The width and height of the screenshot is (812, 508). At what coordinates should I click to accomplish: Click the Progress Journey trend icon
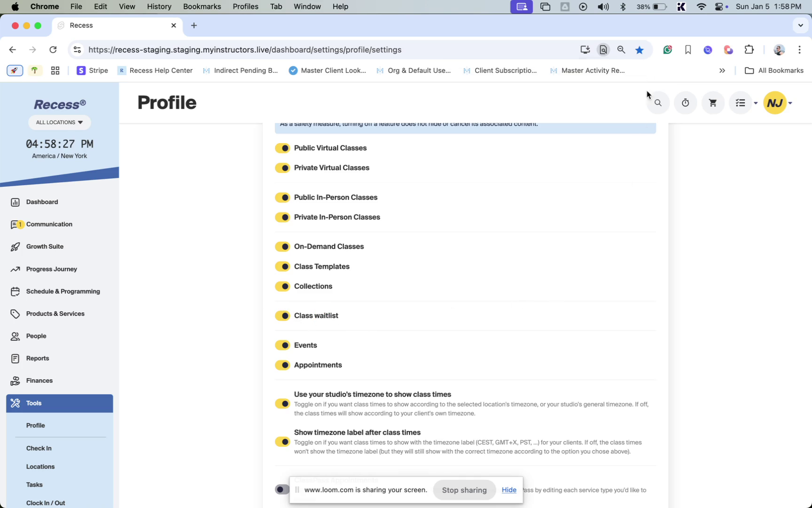(x=15, y=269)
